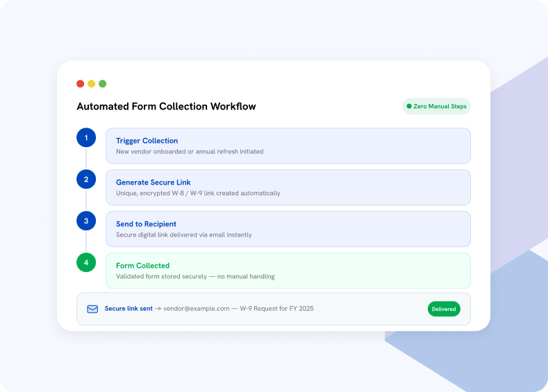548x392 pixels.
Task: Click the step 3 circle icon
Action: 86,221
